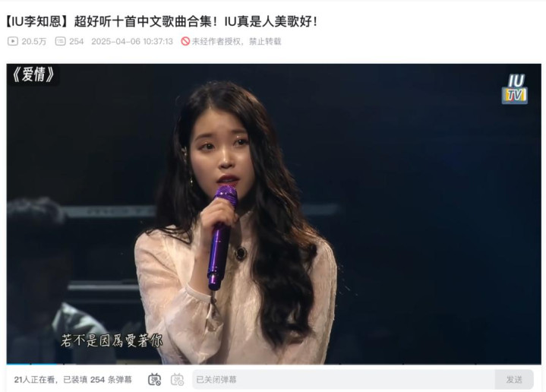Click the 已关闭弹幕 comment input field
The height and width of the screenshot is (392, 546).
click(x=343, y=379)
